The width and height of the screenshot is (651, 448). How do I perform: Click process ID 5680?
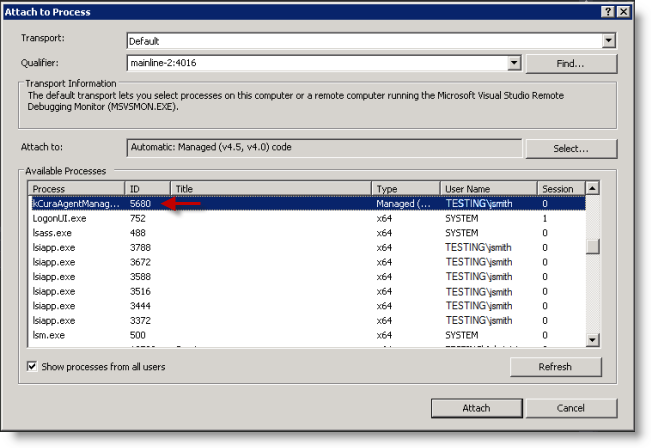[140, 203]
